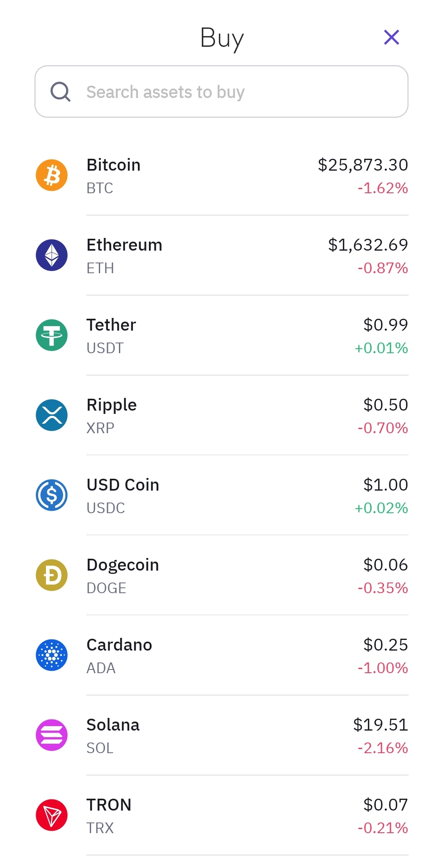This screenshot has width=443, height=868.
Task: Close the Buy screen with X
Action: 391,37
